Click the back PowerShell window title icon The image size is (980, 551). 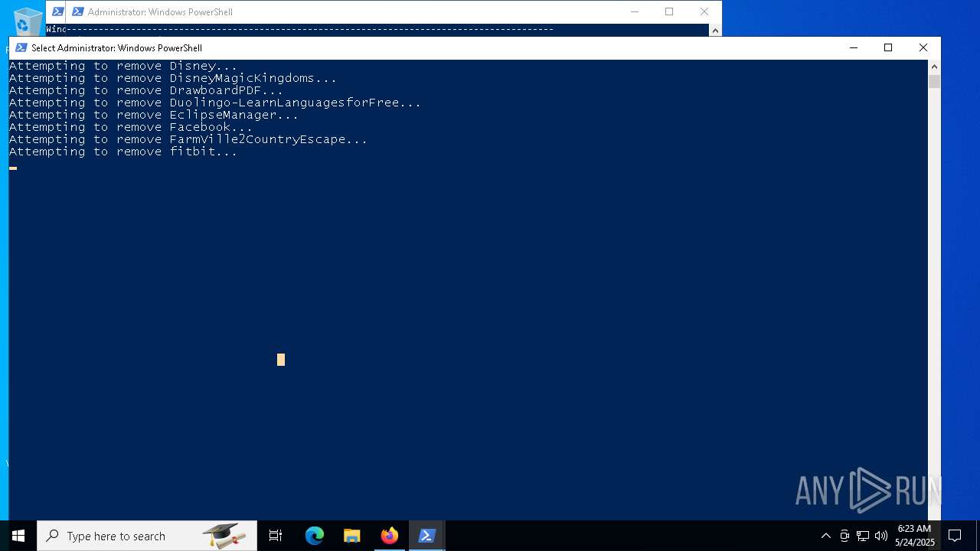click(x=77, y=11)
